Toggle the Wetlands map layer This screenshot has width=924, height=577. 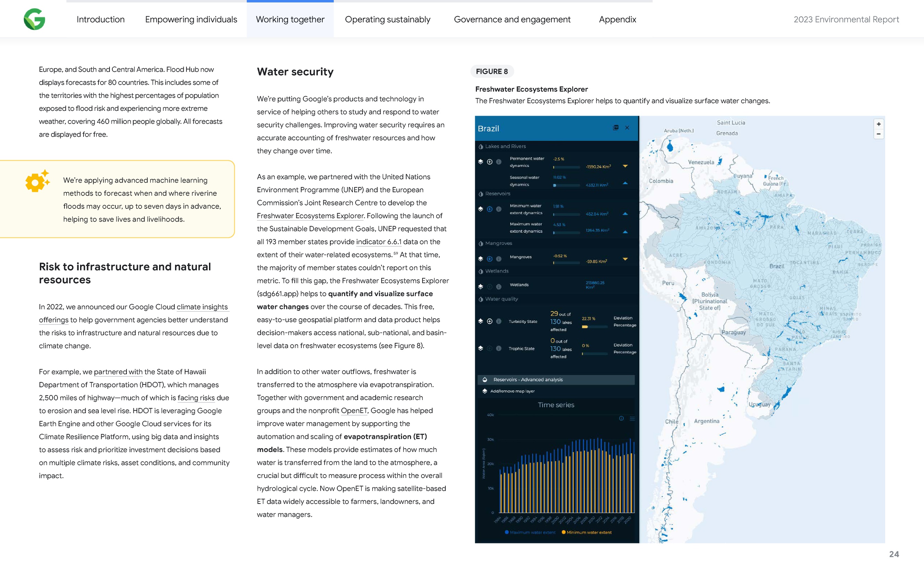click(x=480, y=286)
